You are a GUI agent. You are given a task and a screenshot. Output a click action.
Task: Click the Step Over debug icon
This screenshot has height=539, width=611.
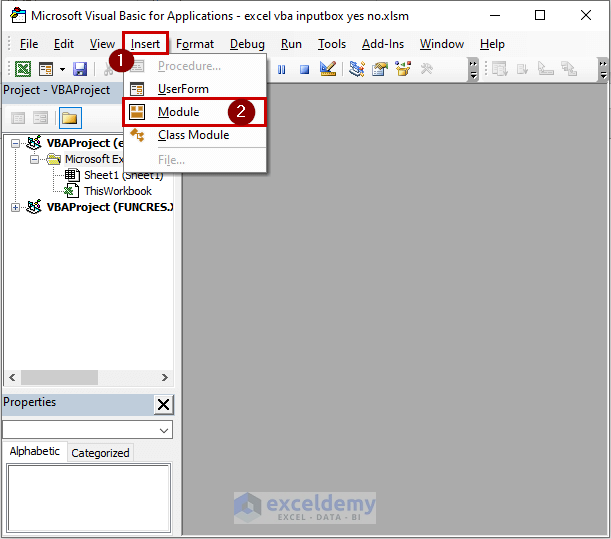pos(546,69)
